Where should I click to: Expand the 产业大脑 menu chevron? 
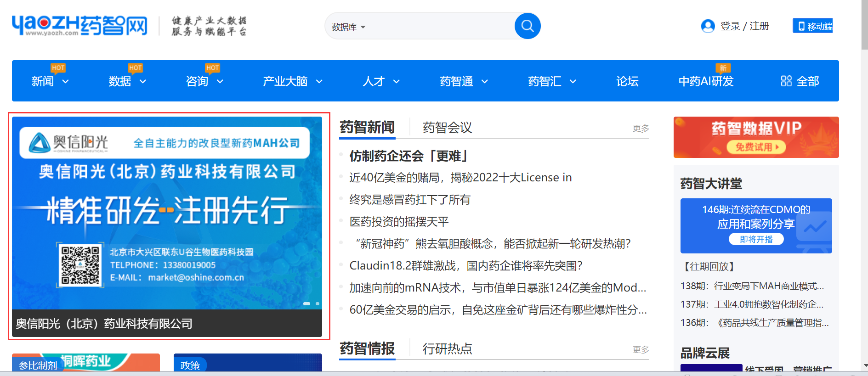319,82
